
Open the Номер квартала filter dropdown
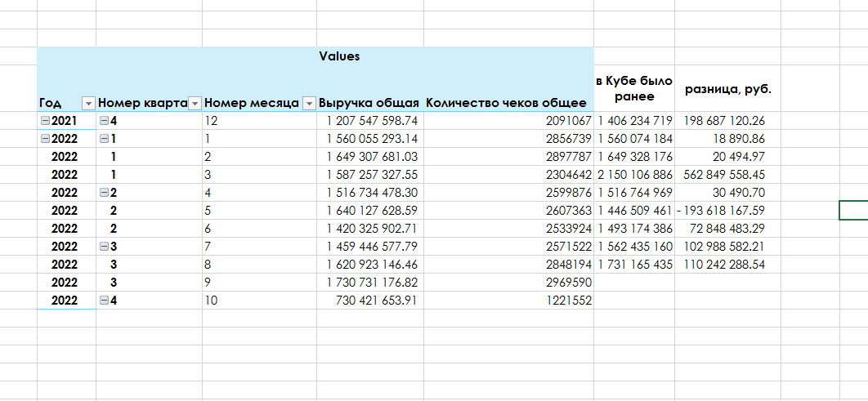[x=195, y=103]
